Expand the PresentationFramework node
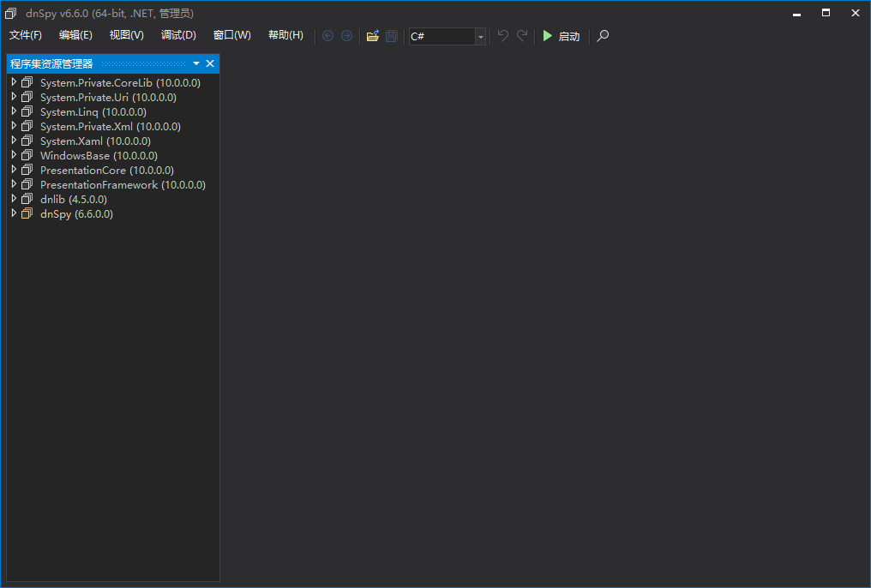This screenshot has height=588, width=871. coord(14,184)
